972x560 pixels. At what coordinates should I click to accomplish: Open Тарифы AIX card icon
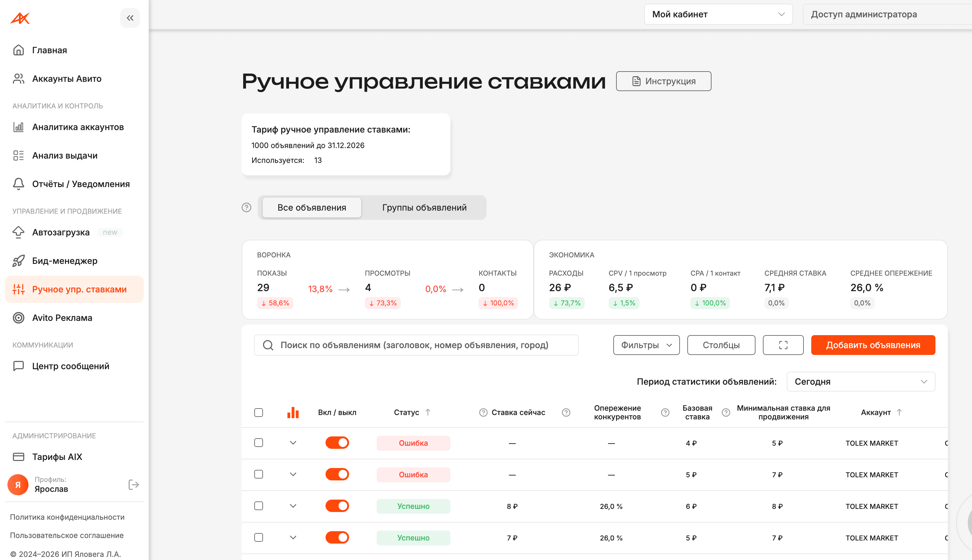click(19, 457)
